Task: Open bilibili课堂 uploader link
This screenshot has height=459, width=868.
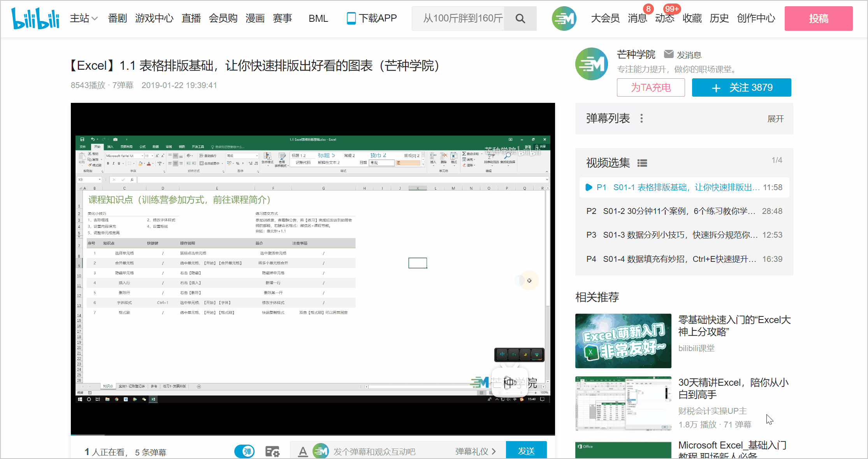Action: pyautogui.click(x=696, y=348)
